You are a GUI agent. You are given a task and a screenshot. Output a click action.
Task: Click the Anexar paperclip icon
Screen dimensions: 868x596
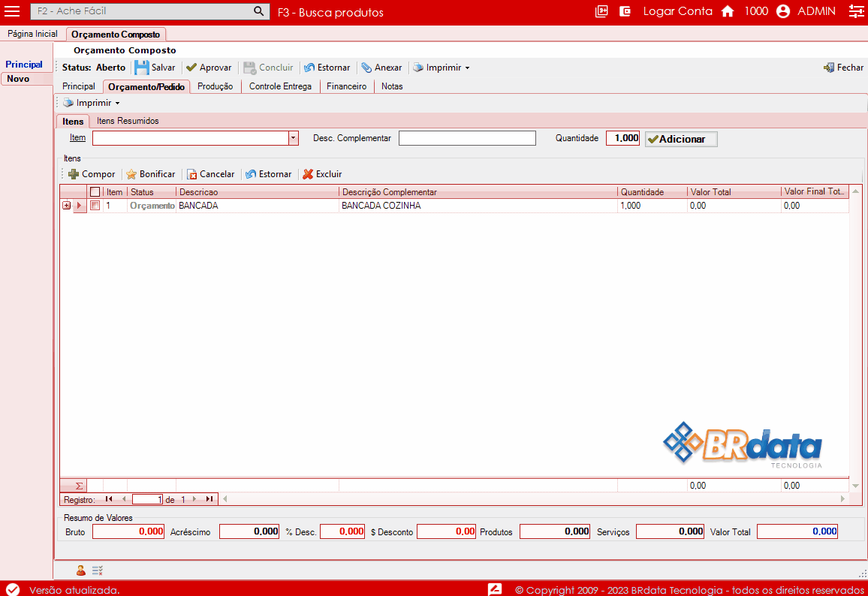tap(366, 68)
